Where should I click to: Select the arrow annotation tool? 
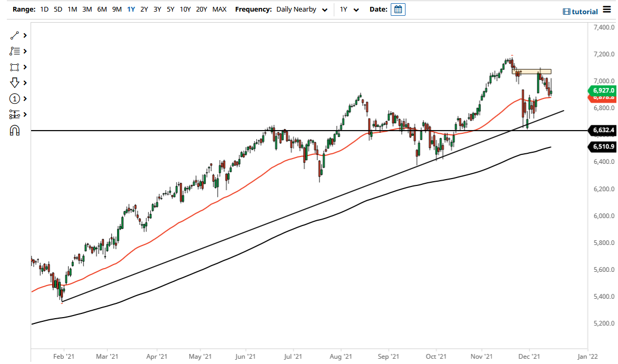[15, 83]
